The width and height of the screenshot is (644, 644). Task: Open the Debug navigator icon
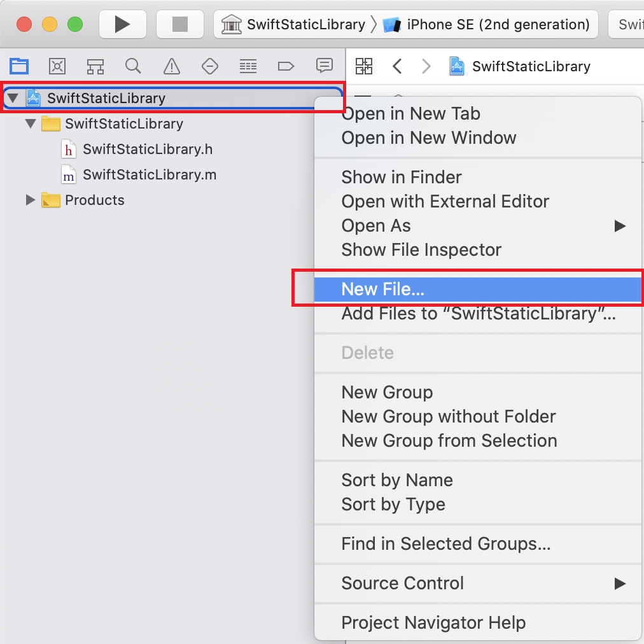point(248,66)
